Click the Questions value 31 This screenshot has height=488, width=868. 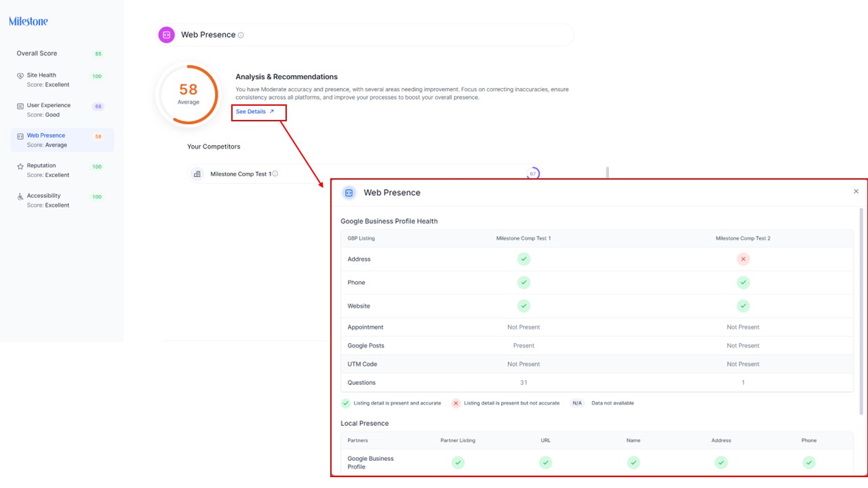click(524, 383)
